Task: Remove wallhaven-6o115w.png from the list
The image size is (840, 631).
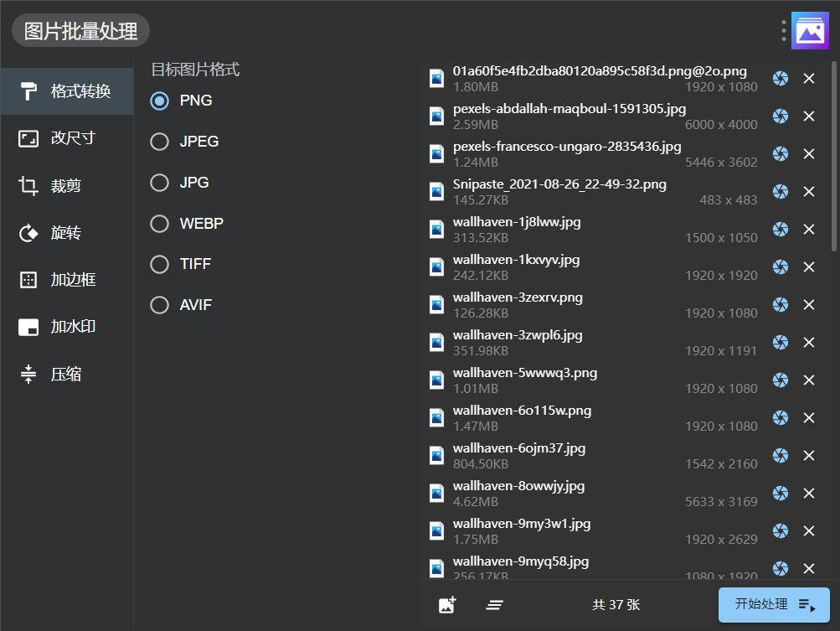Action: point(809,417)
